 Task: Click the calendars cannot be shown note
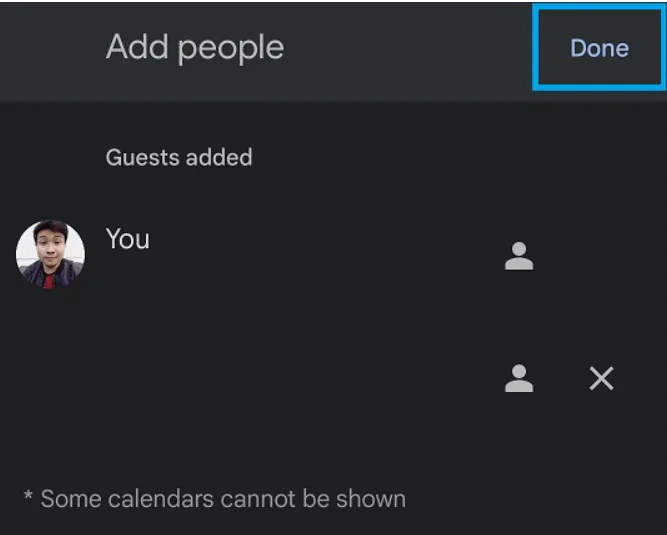(x=214, y=498)
